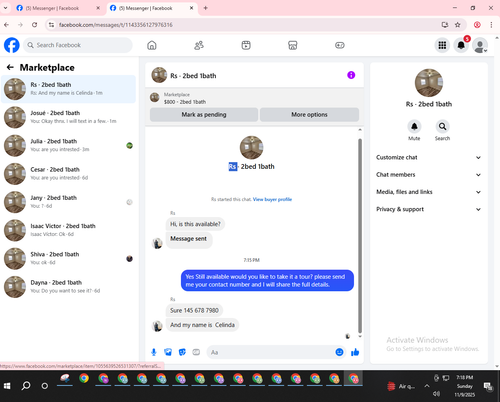
Task: Open the notifications bell
Action: tap(461, 45)
